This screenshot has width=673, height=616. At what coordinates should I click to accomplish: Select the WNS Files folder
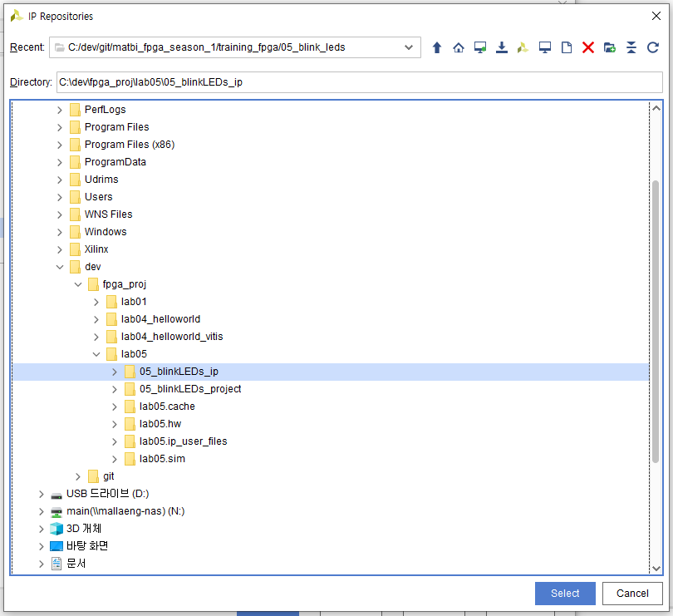point(108,214)
